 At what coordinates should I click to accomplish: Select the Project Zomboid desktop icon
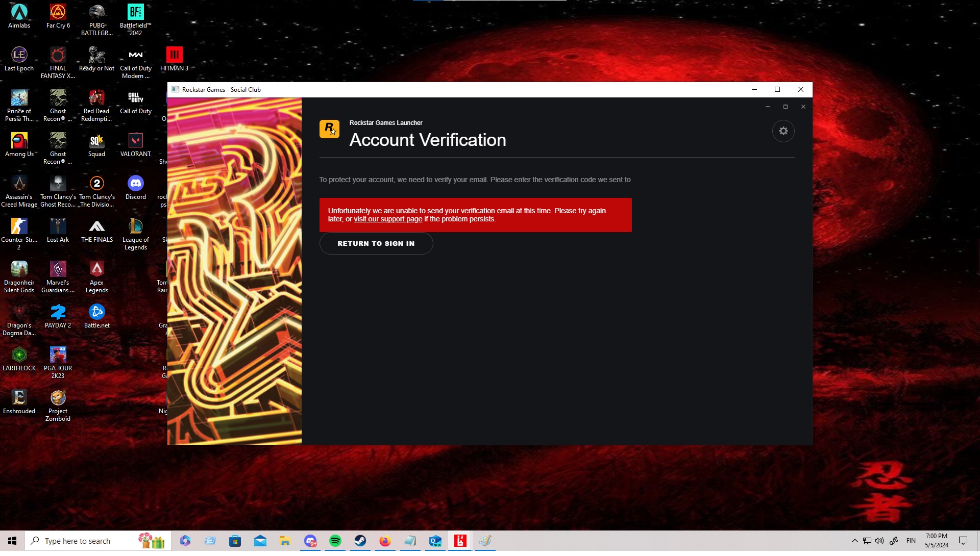58,406
